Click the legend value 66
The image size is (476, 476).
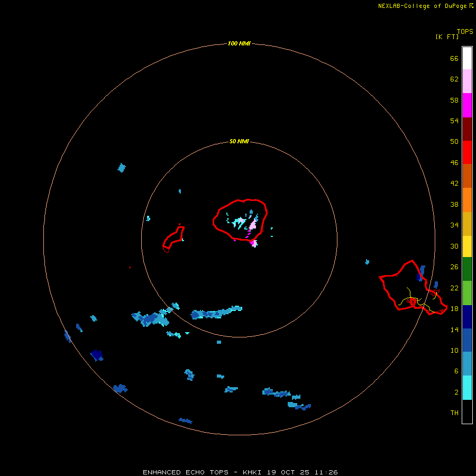pos(454,59)
